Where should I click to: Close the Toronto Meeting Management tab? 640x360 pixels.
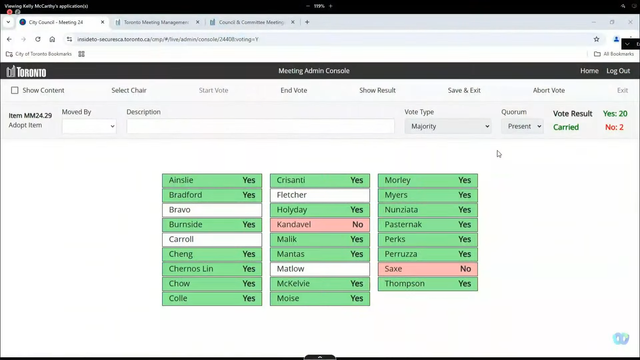[x=198, y=22]
